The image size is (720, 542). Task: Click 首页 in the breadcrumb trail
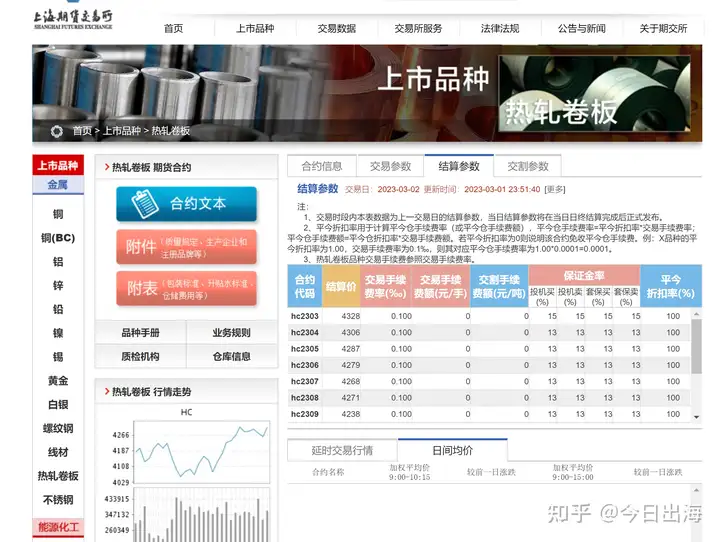[82, 131]
